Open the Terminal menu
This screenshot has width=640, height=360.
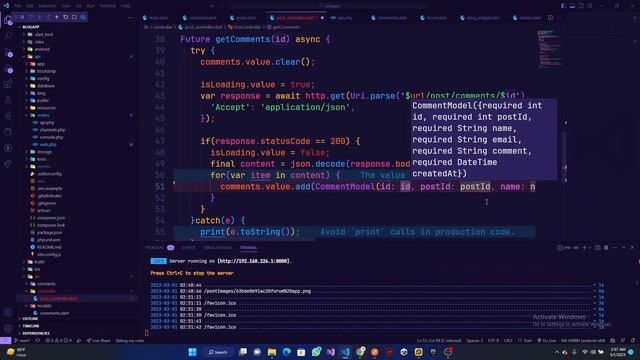tap(108, 6)
